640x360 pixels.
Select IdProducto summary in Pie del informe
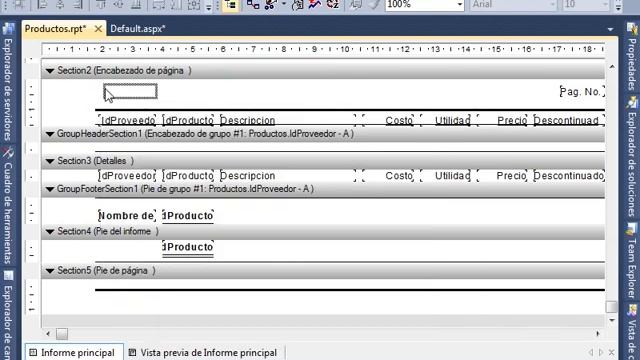pos(188,248)
